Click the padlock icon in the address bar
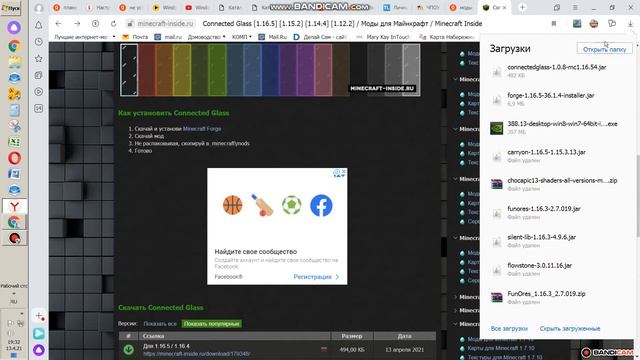 point(130,24)
